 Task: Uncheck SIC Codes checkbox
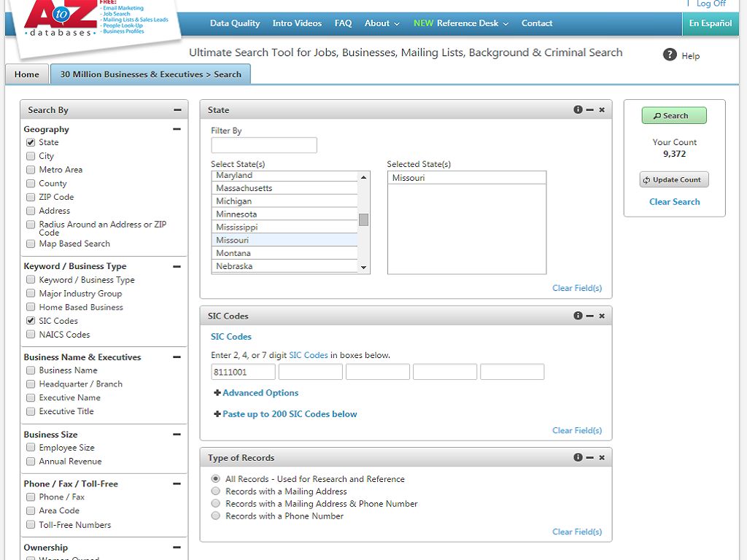pyautogui.click(x=31, y=321)
